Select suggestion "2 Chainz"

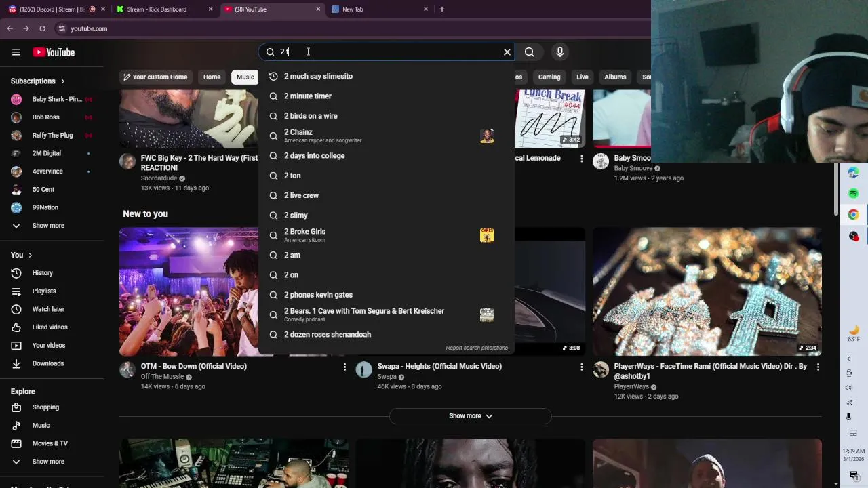click(x=385, y=136)
